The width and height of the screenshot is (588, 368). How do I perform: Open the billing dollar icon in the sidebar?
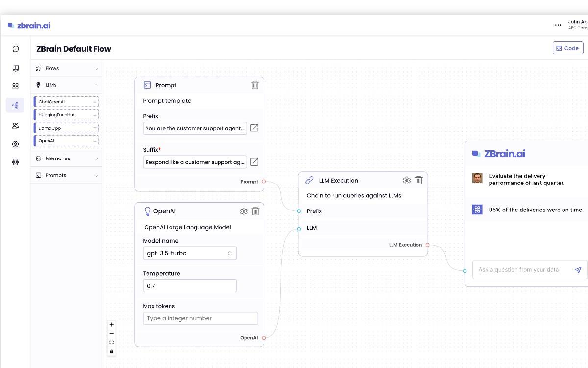click(x=15, y=144)
